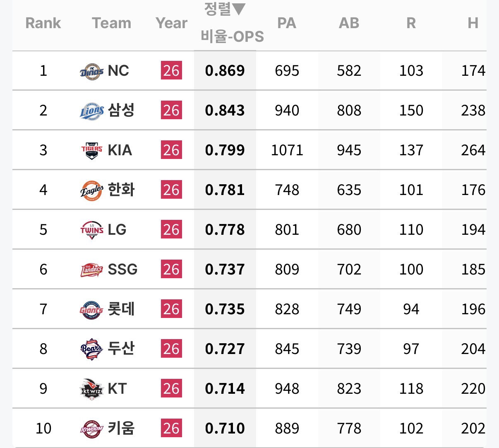Click the Lotte Giants team logo

[x=91, y=309]
